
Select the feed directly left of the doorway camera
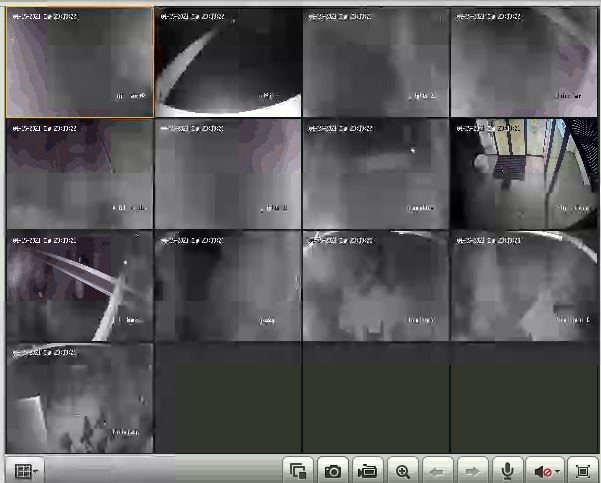[376, 174]
